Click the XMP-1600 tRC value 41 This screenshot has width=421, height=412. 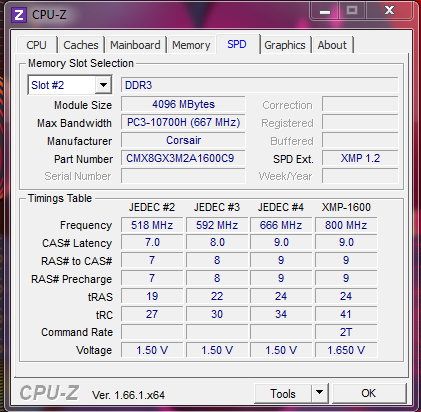346,314
